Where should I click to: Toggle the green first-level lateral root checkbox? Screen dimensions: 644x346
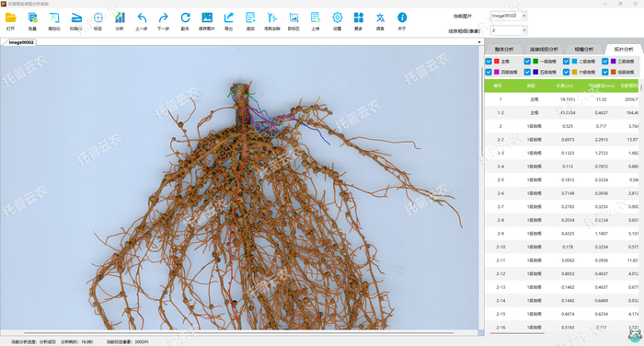tap(527, 62)
